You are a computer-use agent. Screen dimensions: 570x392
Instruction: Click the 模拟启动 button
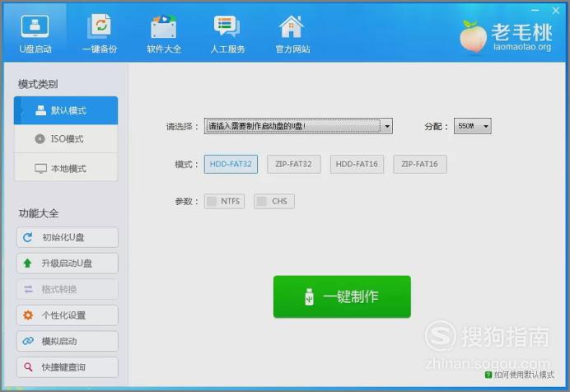(x=68, y=341)
